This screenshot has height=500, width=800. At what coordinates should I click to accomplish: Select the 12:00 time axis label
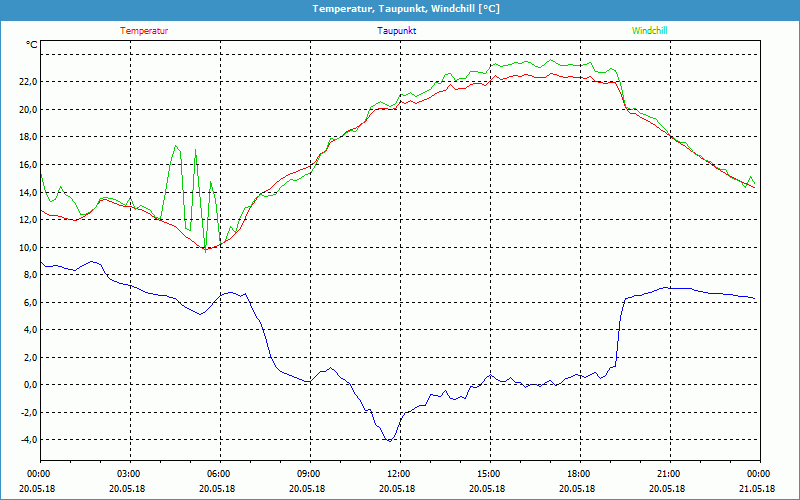[x=399, y=474]
